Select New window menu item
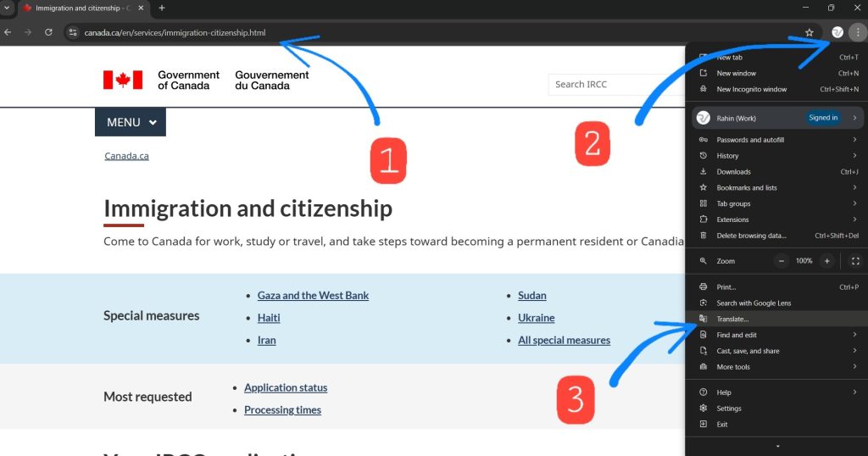Viewport: 868px width, 456px height. tap(777, 73)
